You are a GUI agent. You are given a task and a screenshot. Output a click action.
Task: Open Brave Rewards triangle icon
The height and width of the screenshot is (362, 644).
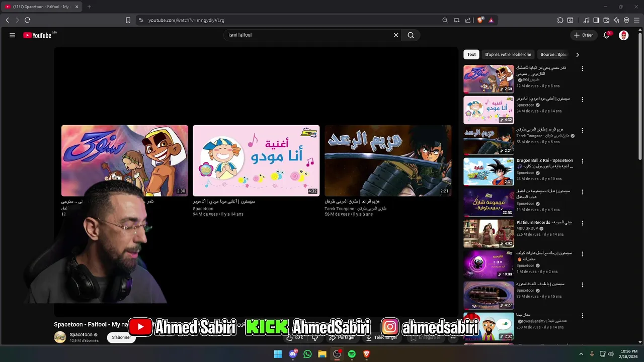click(x=491, y=20)
